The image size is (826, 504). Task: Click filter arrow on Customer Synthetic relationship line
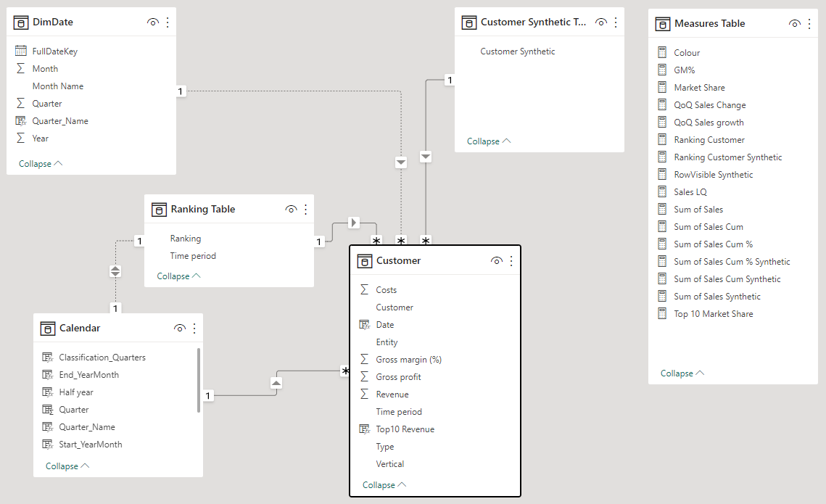click(x=426, y=157)
